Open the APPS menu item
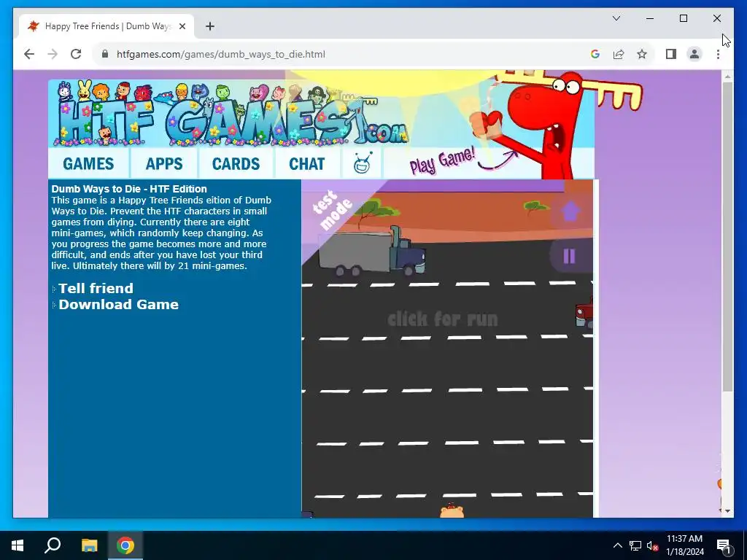The image size is (747, 560). (x=164, y=164)
